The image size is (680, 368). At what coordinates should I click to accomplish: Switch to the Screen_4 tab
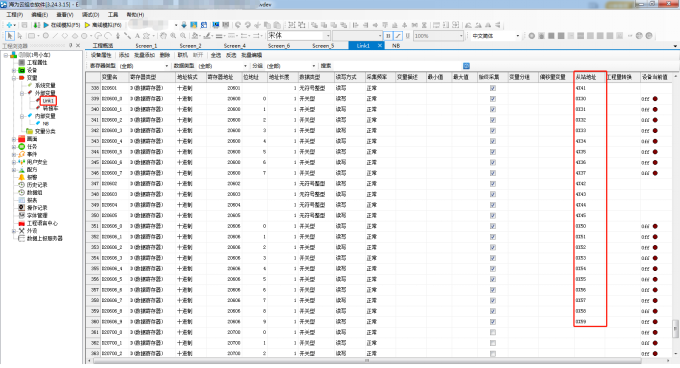click(235, 46)
